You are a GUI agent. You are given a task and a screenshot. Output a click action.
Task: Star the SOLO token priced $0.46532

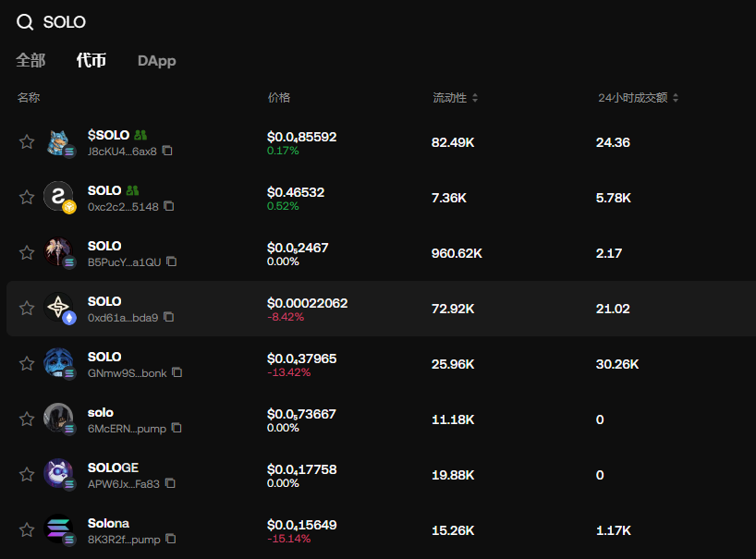pyautogui.click(x=27, y=197)
